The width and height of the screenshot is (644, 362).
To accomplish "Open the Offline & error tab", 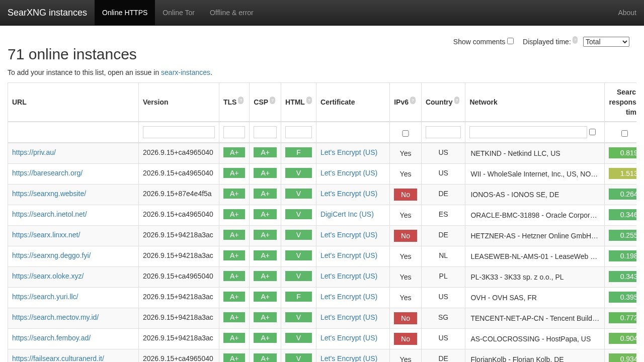I will click(231, 13).
